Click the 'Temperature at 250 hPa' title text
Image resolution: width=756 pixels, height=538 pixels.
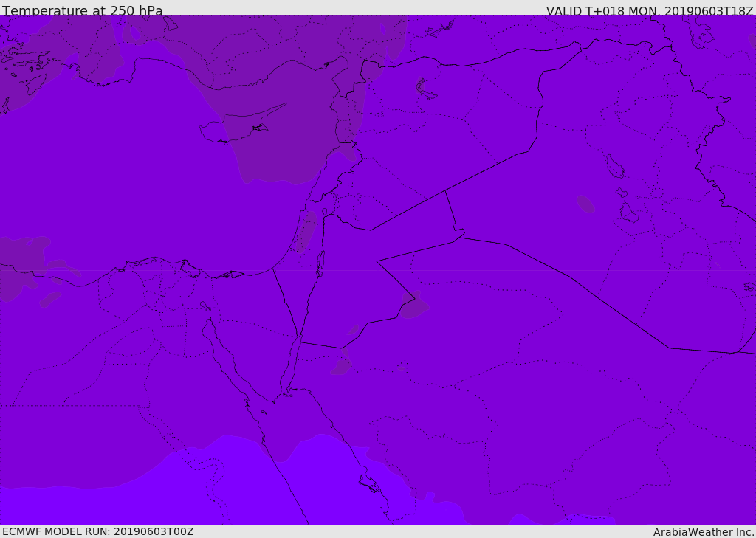click(83, 10)
